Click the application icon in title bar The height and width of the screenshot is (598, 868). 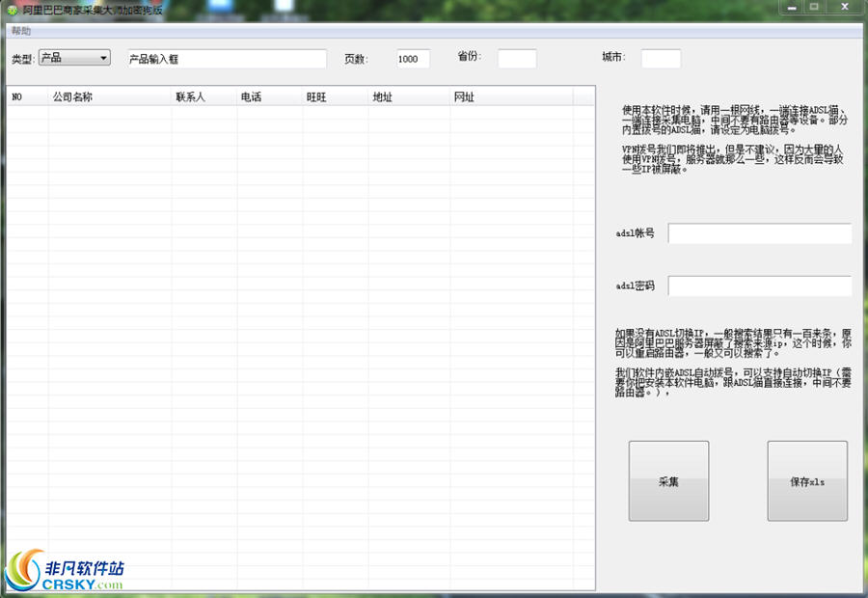(13, 10)
